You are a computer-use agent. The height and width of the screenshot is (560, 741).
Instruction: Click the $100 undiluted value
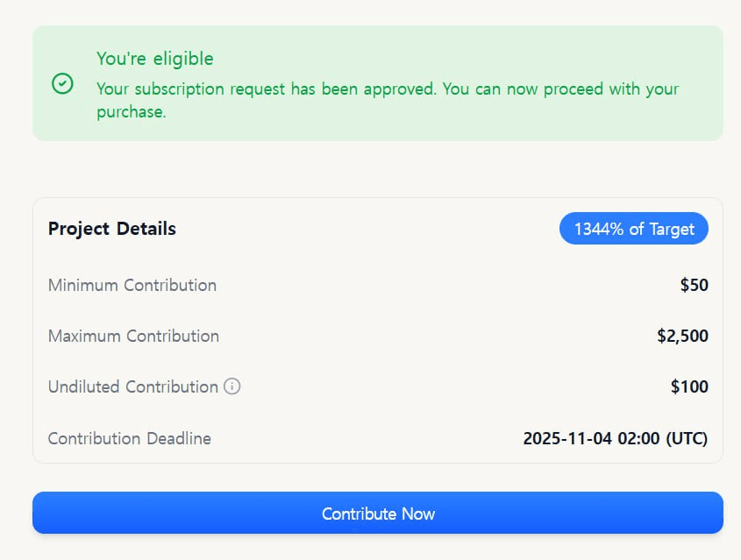pyautogui.click(x=689, y=386)
